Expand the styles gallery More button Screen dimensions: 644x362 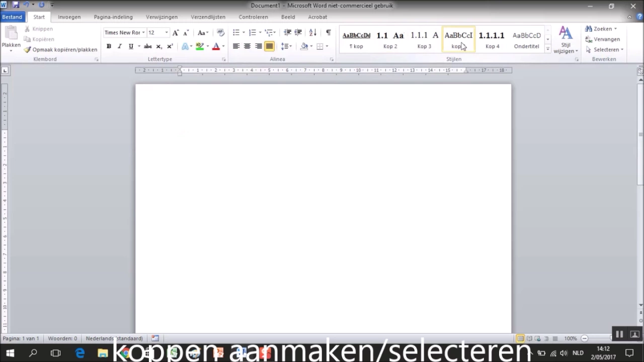(547, 49)
